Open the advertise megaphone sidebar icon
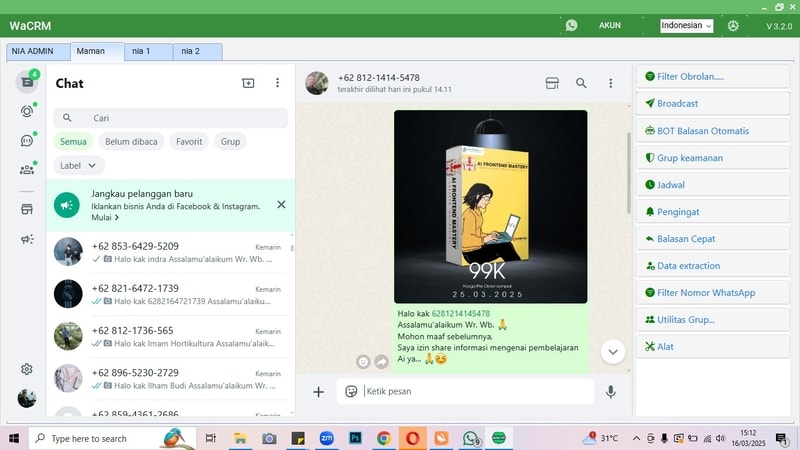This screenshot has width=800, height=450. pyautogui.click(x=27, y=239)
